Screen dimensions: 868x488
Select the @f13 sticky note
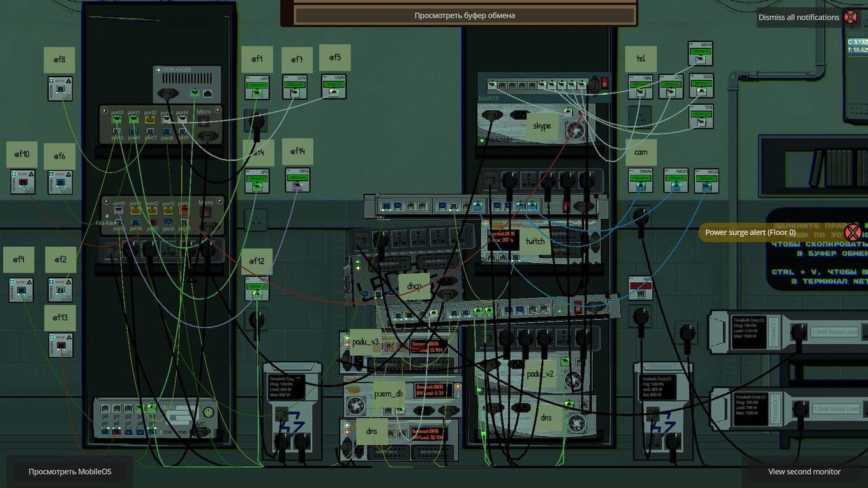pyautogui.click(x=60, y=318)
